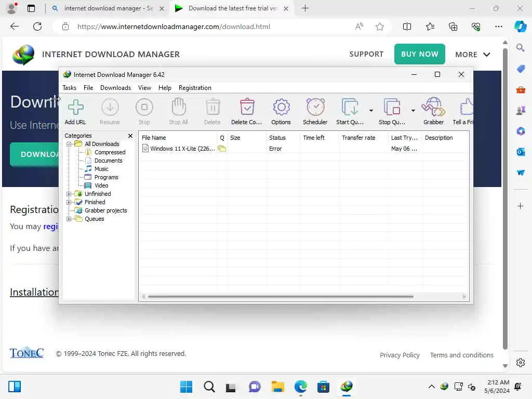Sort by Transfer rate column header
The height and width of the screenshot is (399, 532).
click(x=363, y=138)
